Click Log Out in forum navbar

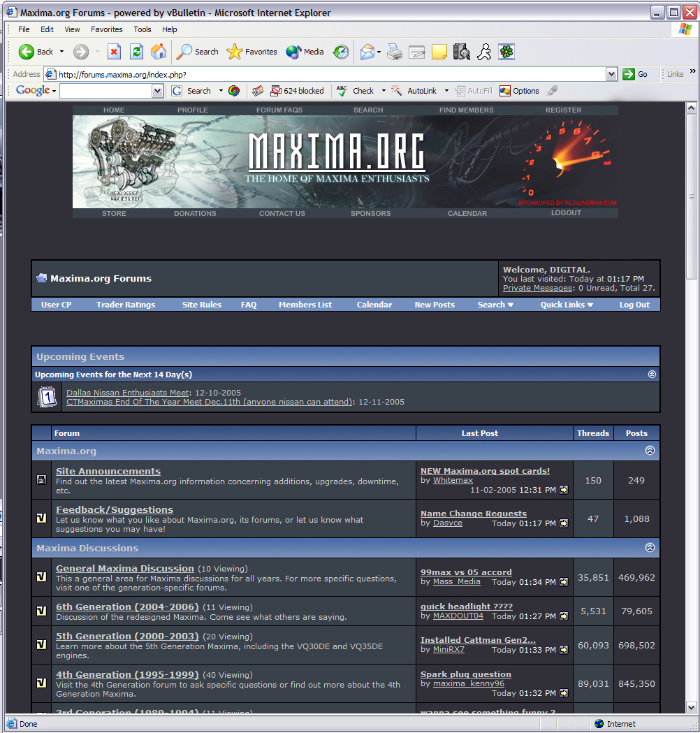click(634, 305)
